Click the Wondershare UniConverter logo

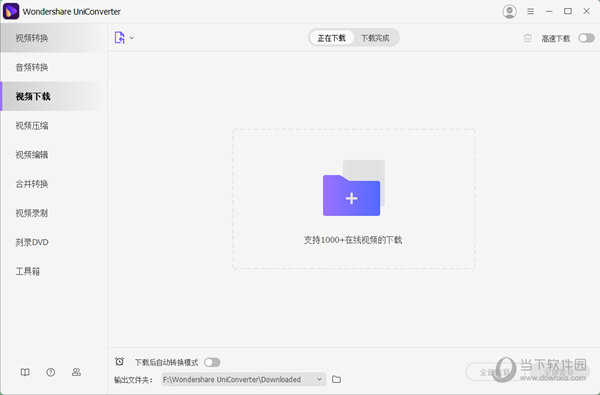11,11
